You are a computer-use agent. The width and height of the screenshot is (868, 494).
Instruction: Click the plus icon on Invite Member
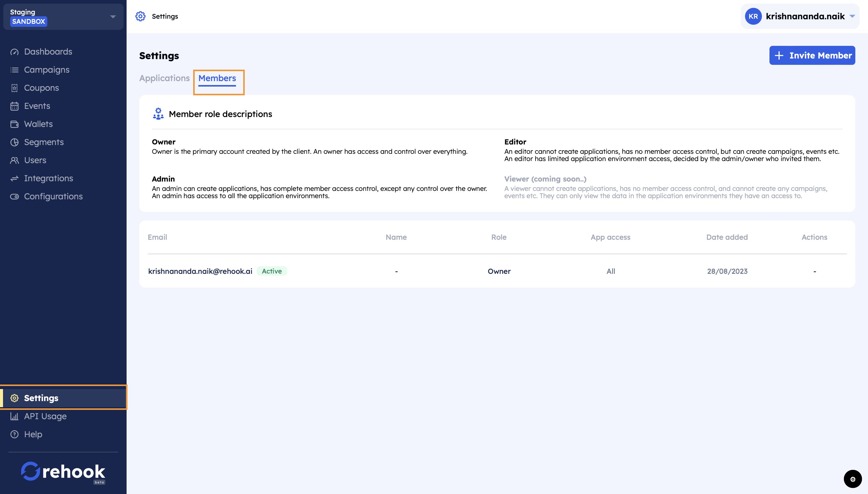779,55
